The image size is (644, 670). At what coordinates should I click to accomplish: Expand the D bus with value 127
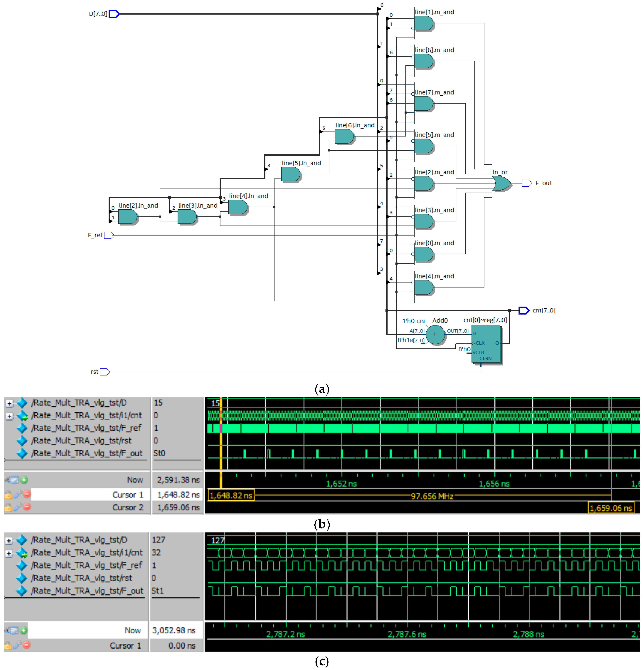(x=9, y=541)
